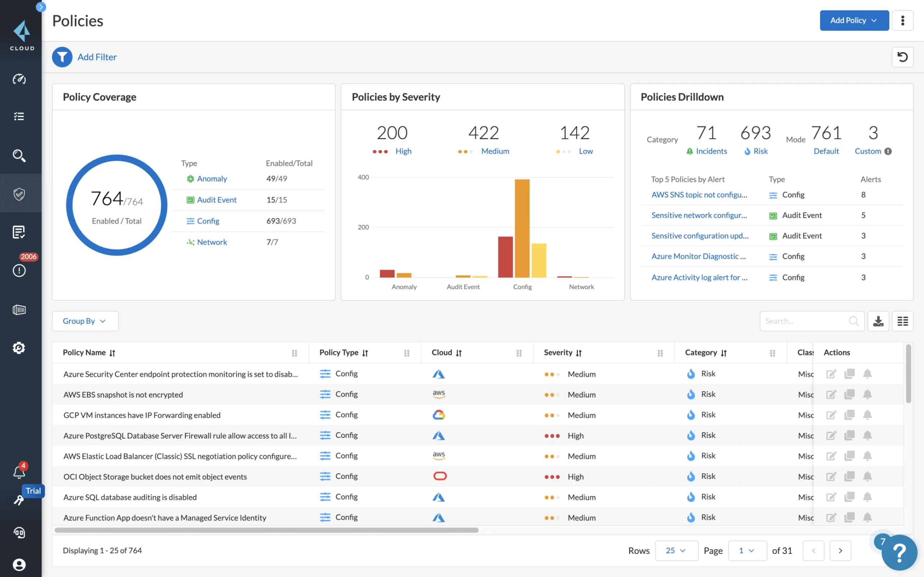The width and height of the screenshot is (924, 577).
Task: Click the OCI cloud provider icon on Object Storage row
Action: click(x=440, y=476)
